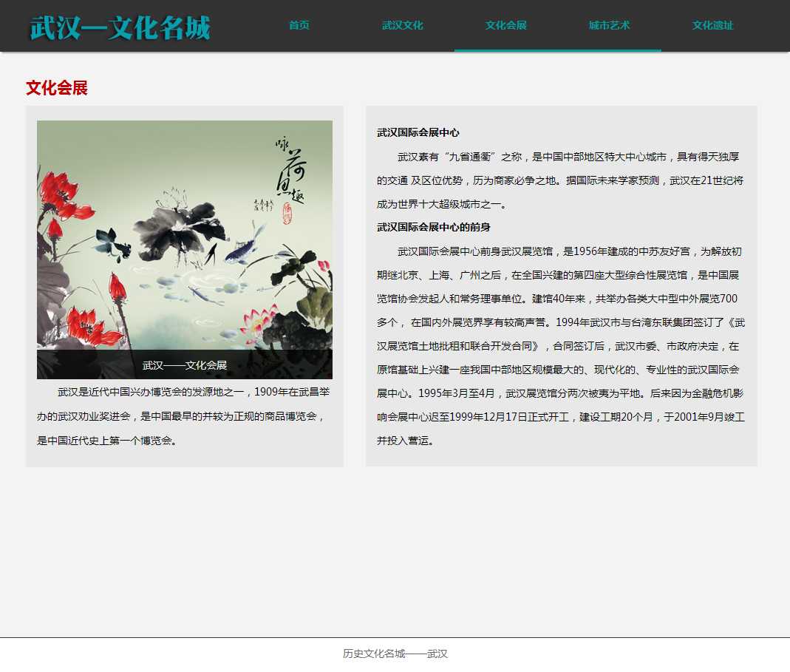This screenshot has height=672, width=790.
Task: Switch to the 城市艺术 navigation tab
Action: pyautogui.click(x=609, y=26)
